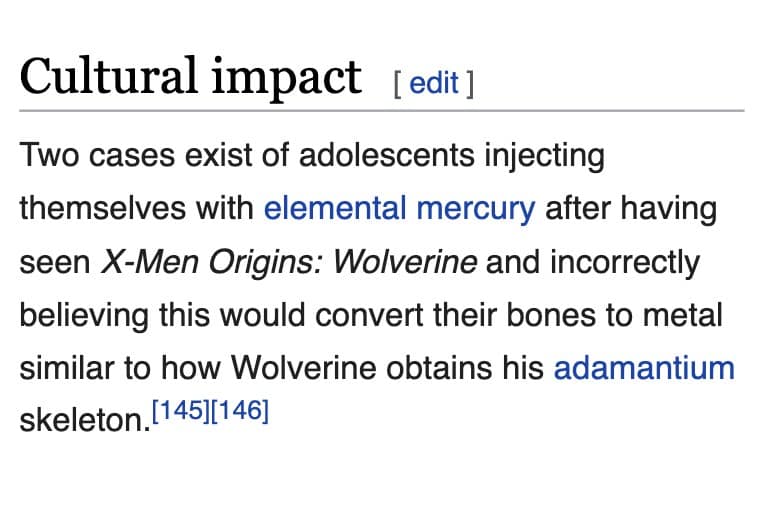
Task: Click the word injecting
Action: pos(544,157)
